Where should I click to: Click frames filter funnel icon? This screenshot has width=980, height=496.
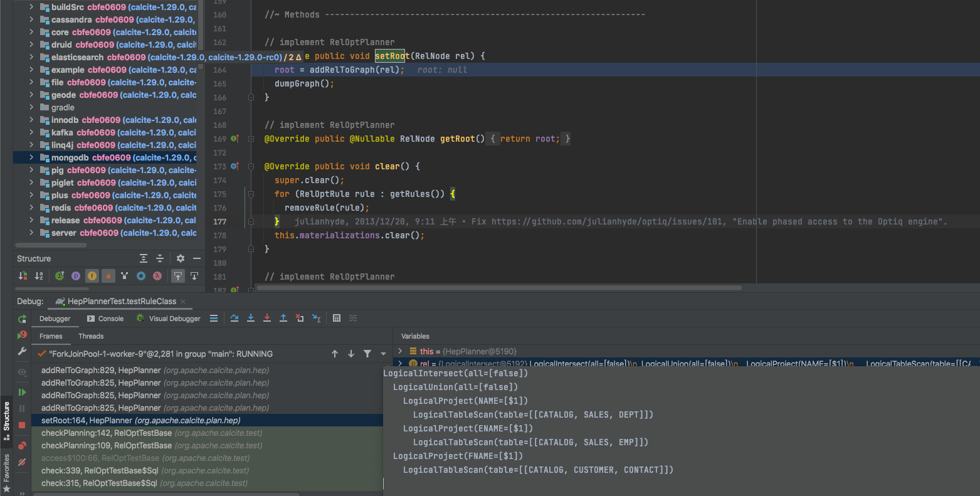367,354
